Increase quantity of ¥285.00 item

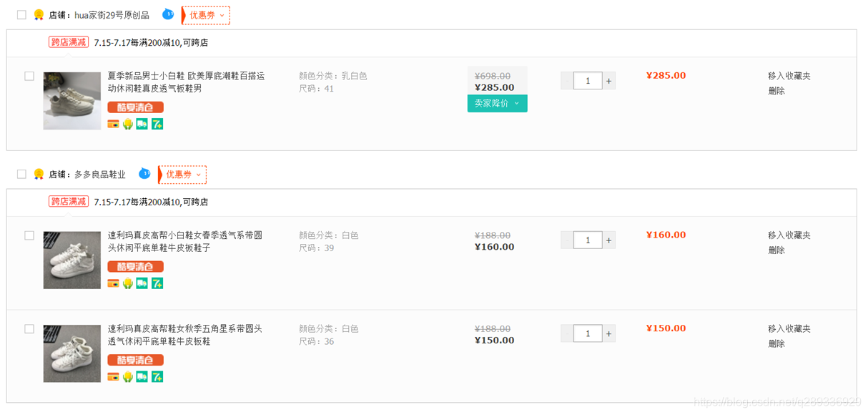[x=609, y=81]
